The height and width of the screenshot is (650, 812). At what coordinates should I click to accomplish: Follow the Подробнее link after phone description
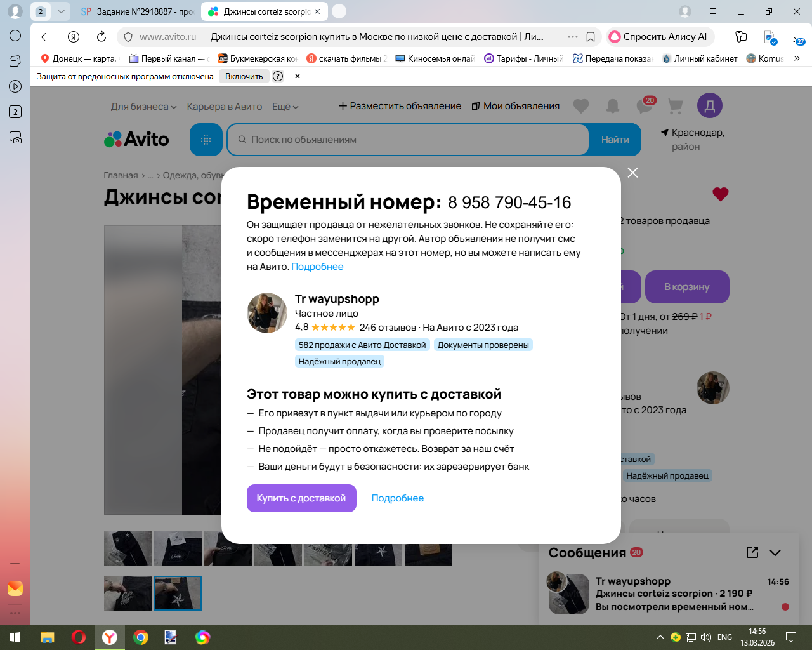pos(317,267)
